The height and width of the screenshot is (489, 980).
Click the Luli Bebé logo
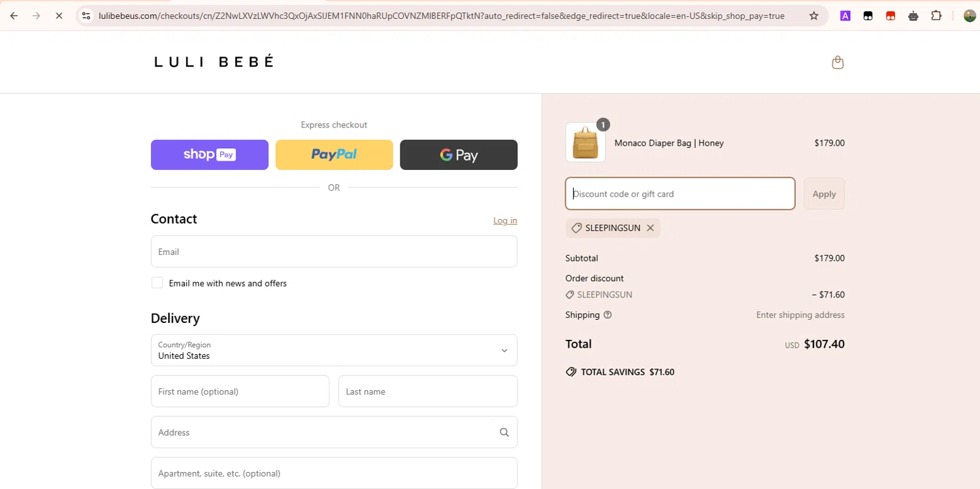(214, 61)
